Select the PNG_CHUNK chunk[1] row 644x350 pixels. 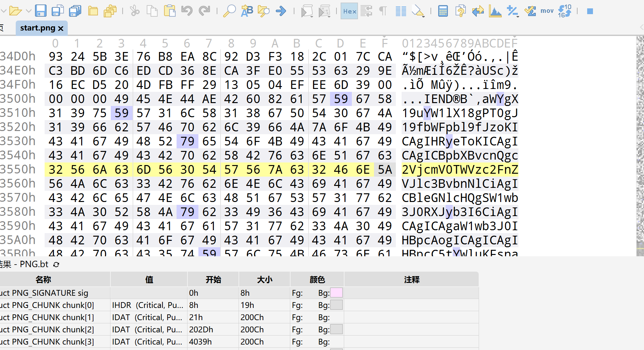point(239,317)
